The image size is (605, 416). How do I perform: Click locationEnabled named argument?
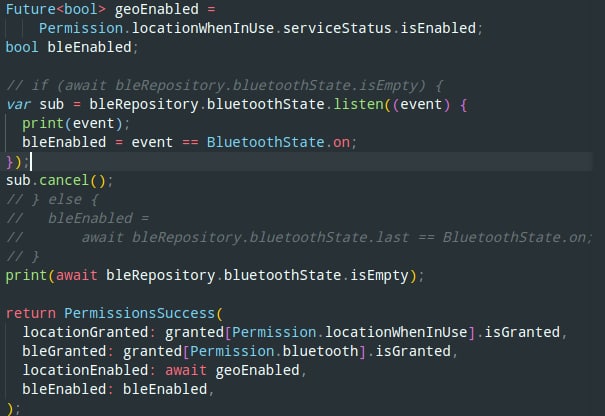tap(85, 370)
